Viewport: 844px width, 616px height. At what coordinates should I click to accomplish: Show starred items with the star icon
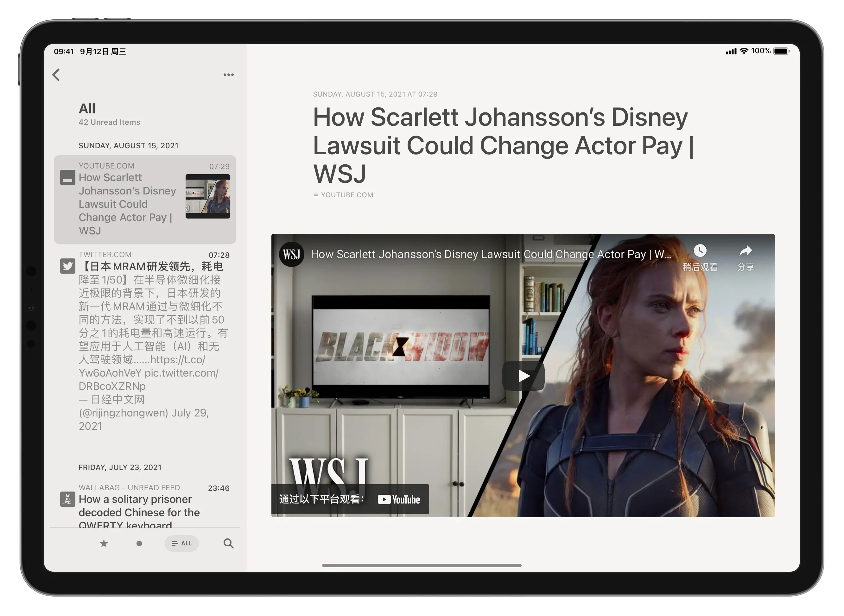(x=104, y=543)
